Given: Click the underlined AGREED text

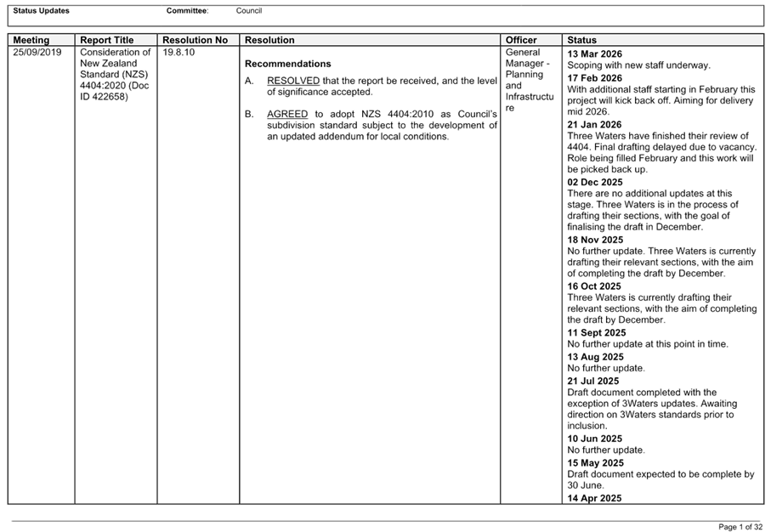Looking at the screenshot, I should pos(287,114).
